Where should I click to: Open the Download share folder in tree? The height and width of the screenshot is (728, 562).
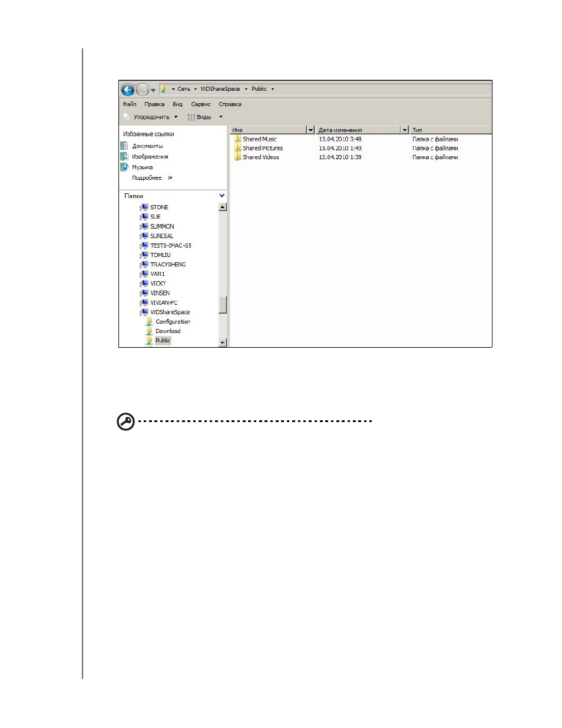point(168,331)
